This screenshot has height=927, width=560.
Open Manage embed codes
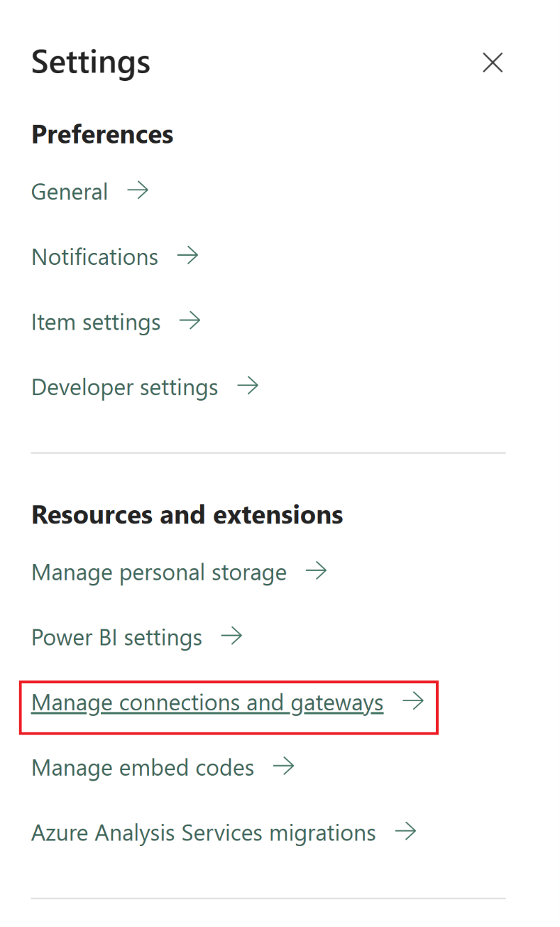pos(142,766)
